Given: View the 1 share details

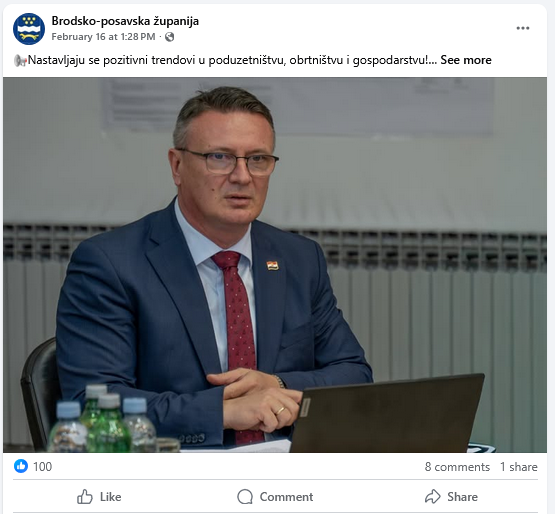Looking at the screenshot, I should click(519, 467).
